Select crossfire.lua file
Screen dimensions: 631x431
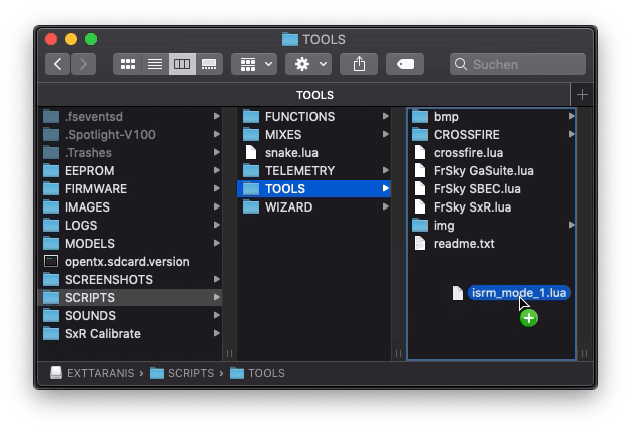click(x=468, y=153)
